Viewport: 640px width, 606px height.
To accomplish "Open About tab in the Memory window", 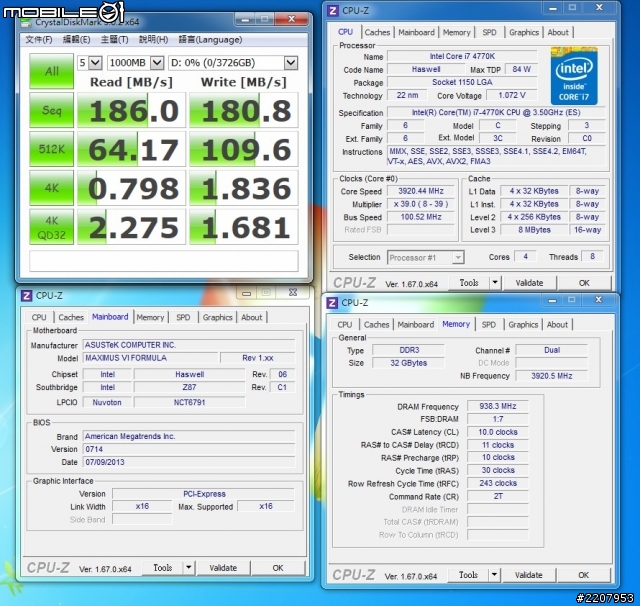I will tap(557, 324).
